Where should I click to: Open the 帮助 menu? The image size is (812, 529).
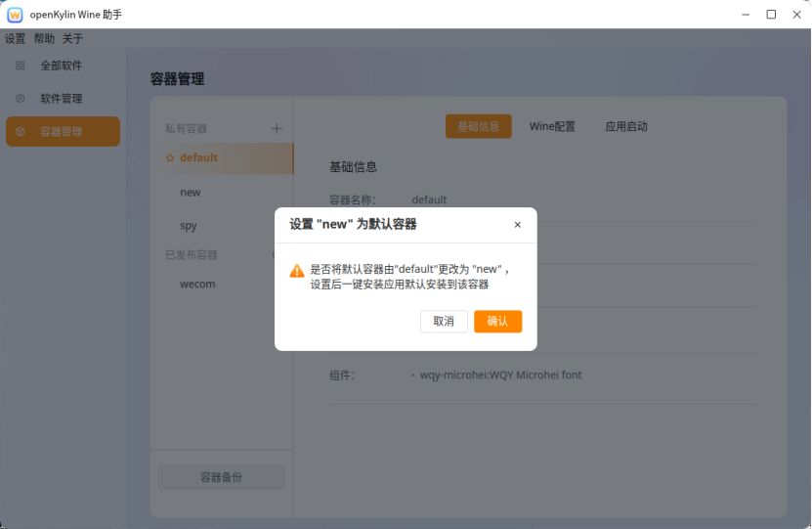click(x=44, y=39)
